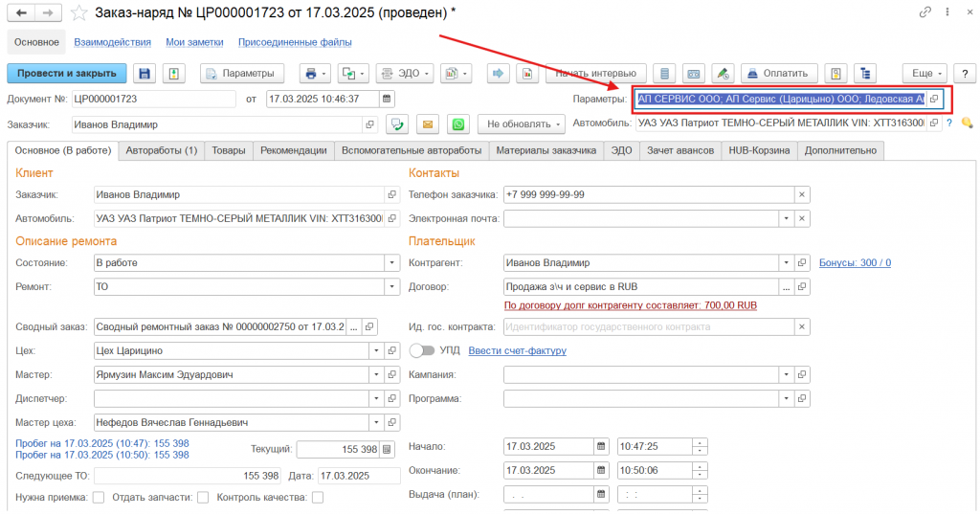Click the printer icon in toolbar

point(309,74)
